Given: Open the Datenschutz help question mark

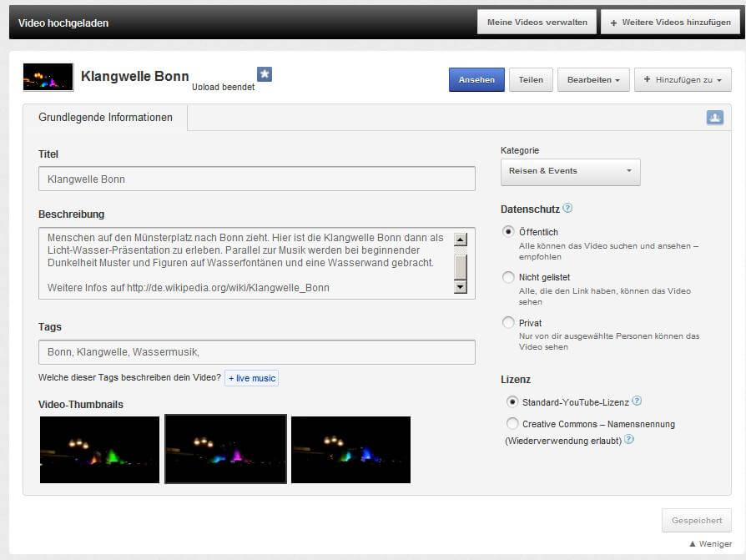Looking at the screenshot, I should tap(567, 208).
